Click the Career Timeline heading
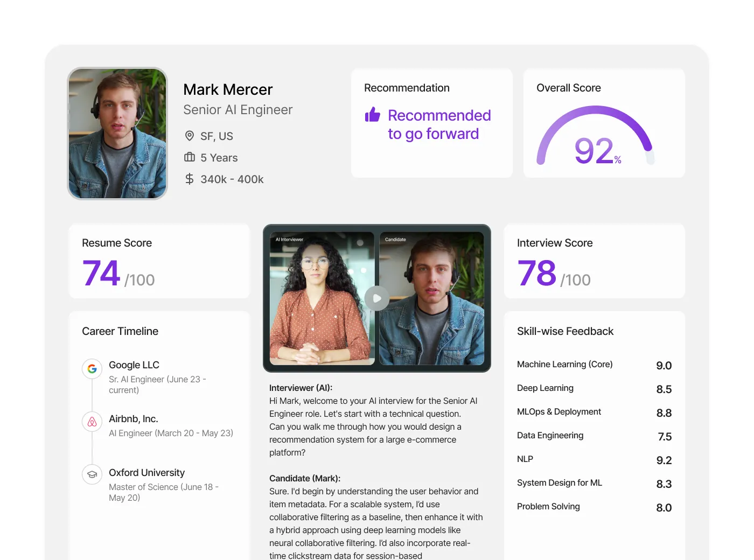 (120, 331)
